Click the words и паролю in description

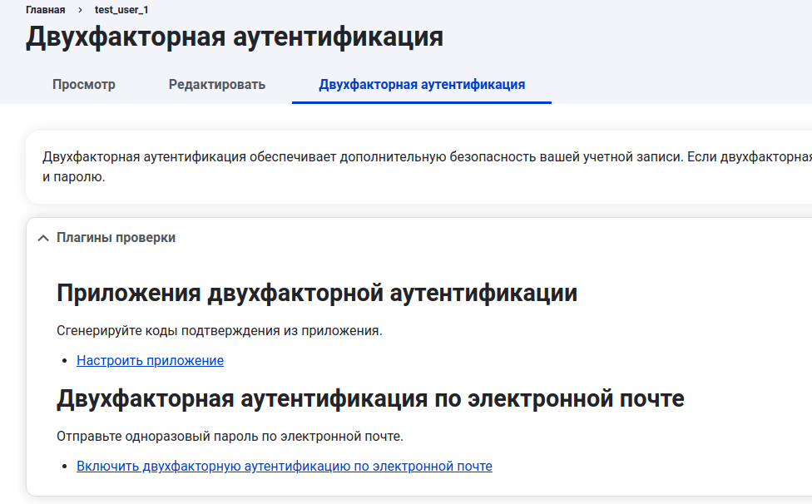point(74,176)
